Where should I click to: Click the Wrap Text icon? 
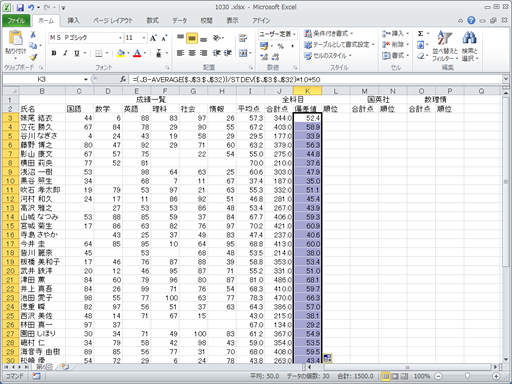pyautogui.click(x=243, y=38)
